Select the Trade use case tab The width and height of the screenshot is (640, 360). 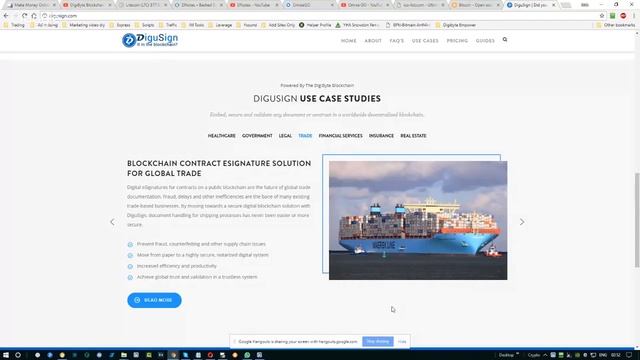click(305, 136)
